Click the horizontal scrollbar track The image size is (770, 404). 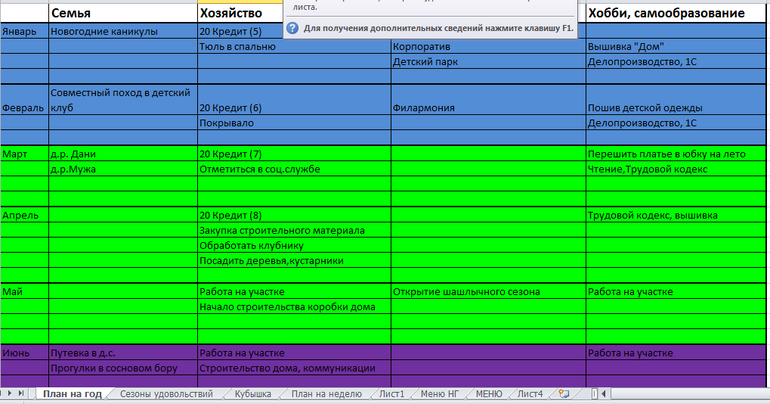(689, 394)
